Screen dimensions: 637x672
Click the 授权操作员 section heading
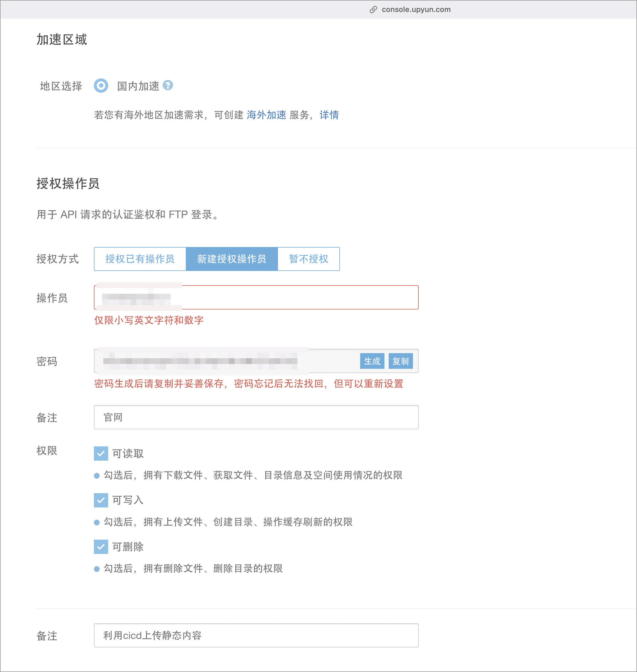pos(68,184)
